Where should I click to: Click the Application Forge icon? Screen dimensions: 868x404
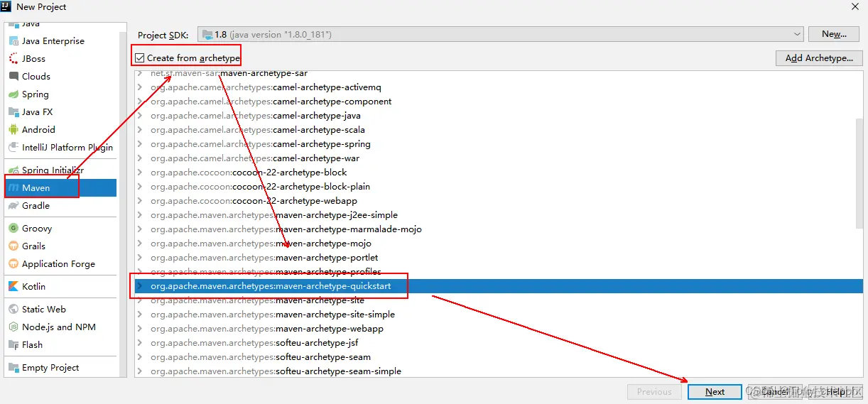14,264
